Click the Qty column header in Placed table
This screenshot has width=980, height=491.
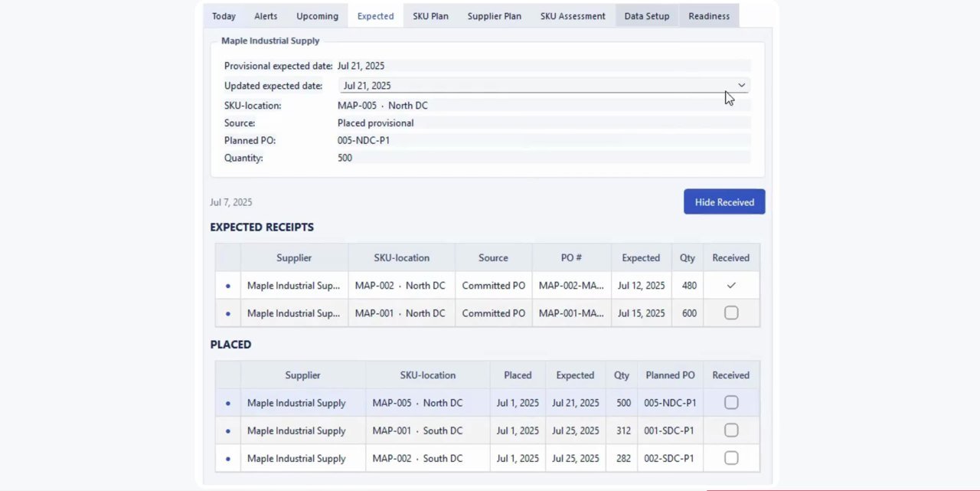[x=622, y=375]
